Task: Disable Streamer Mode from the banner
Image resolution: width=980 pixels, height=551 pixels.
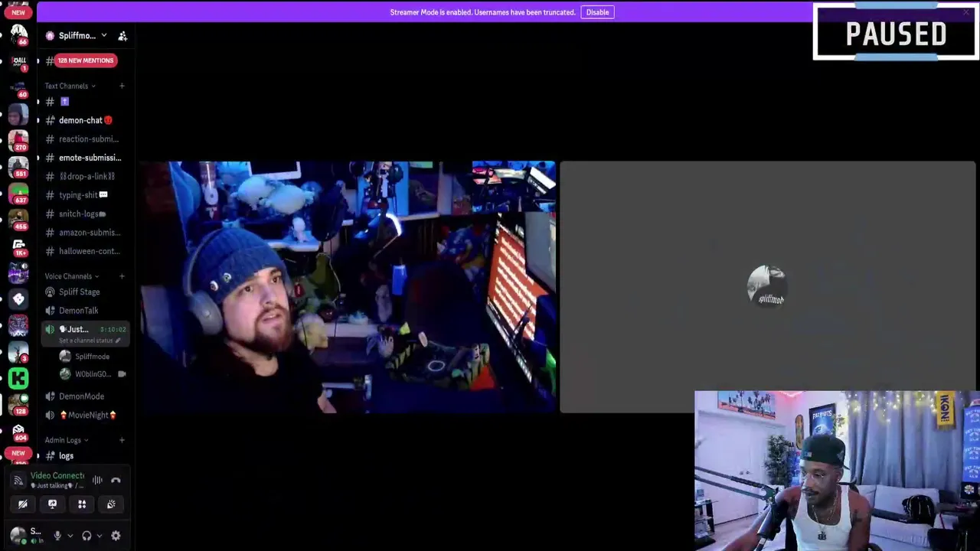Action: pos(597,12)
